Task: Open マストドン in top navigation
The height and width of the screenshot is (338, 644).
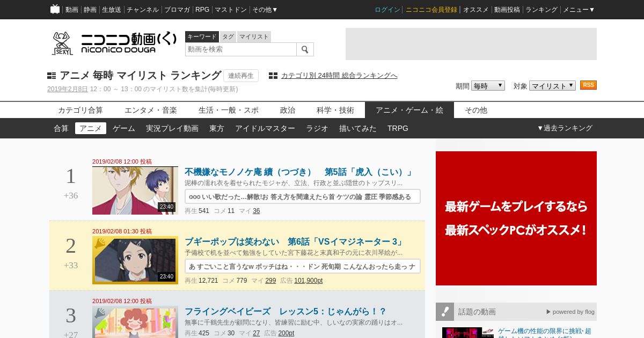Action: (231, 10)
